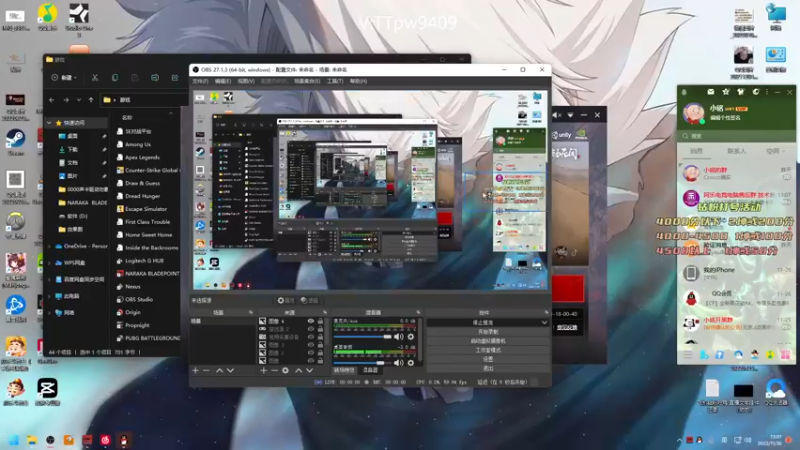Viewport: 800px width, 450px height.
Task: Click the 开始录制 button
Action: (x=488, y=332)
